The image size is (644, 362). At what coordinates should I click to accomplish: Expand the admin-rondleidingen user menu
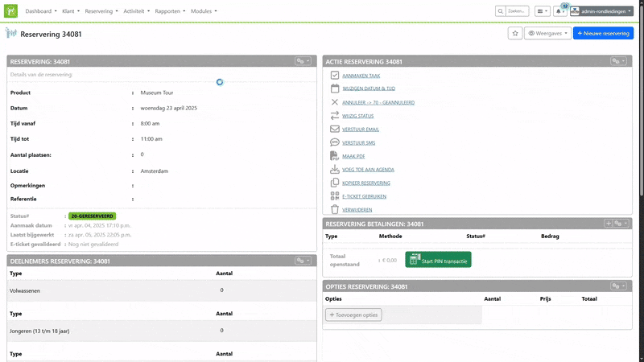click(x=601, y=11)
